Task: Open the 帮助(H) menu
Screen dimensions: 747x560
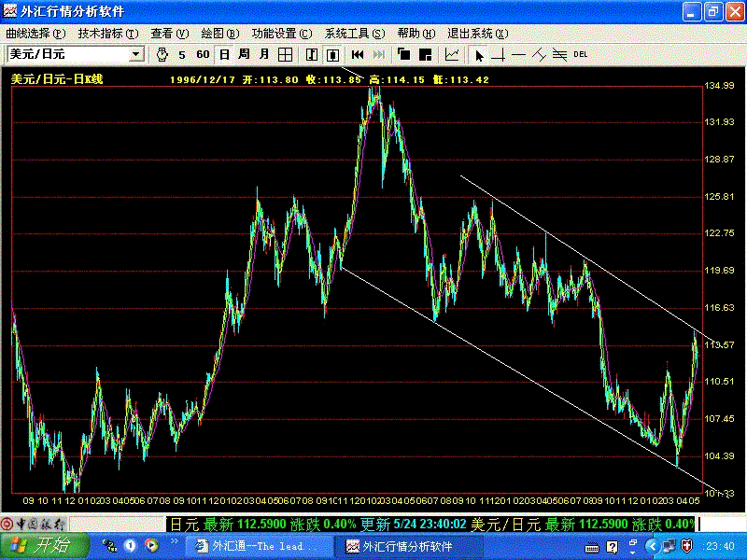Action: [416, 34]
